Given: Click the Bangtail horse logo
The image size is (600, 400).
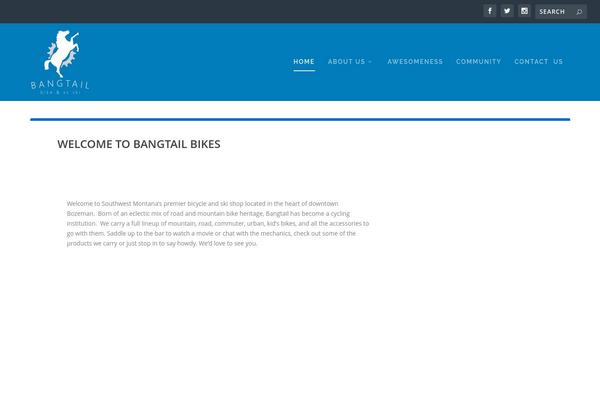Looking at the screenshot, I should tap(60, 62).
